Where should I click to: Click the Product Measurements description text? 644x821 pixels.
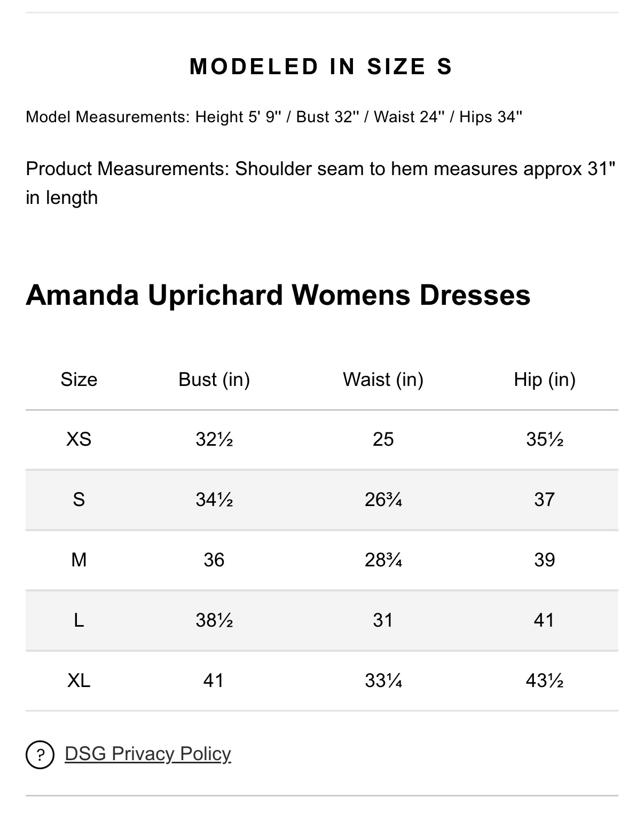[x=321, y=183]
